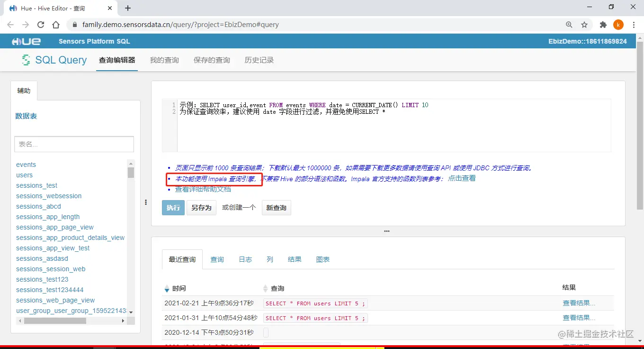
Task: Click the 执行 button
Action: [x=173, y=208]
